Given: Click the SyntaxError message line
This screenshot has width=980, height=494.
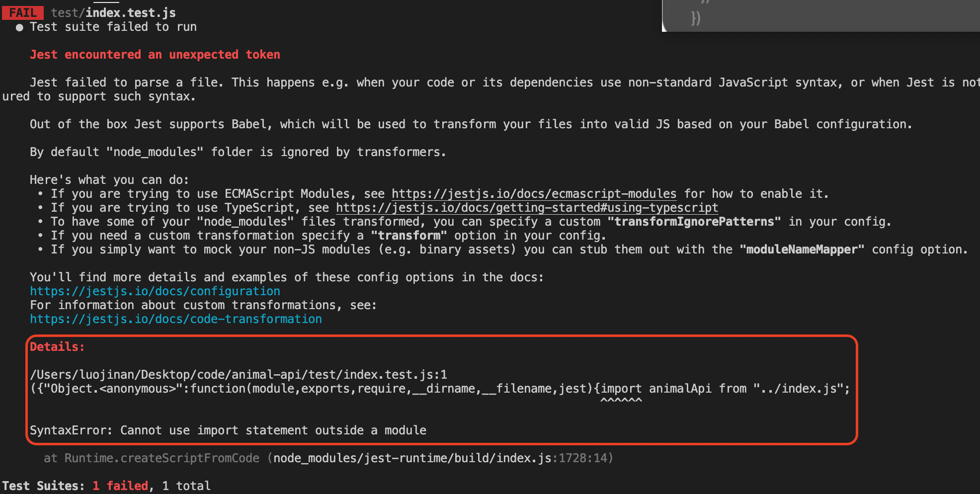Looking at the screenshot, I should 228,430.
